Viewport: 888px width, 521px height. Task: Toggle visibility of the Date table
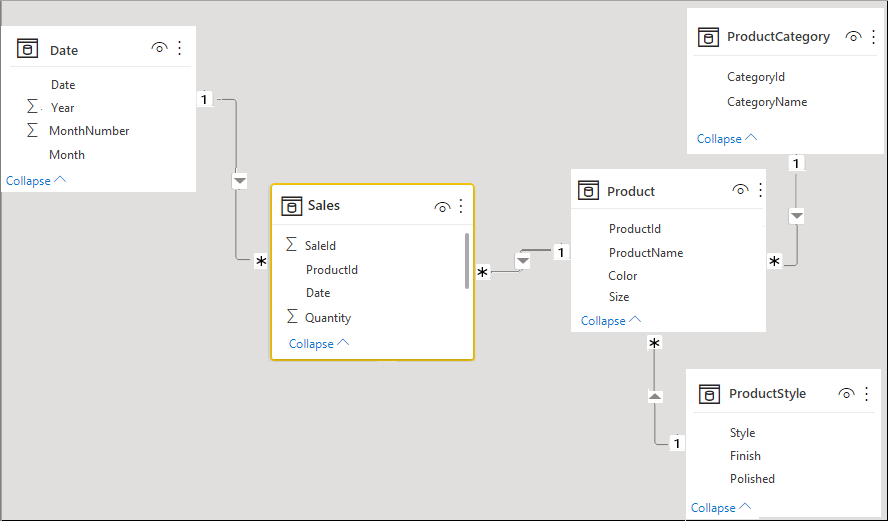159,48
